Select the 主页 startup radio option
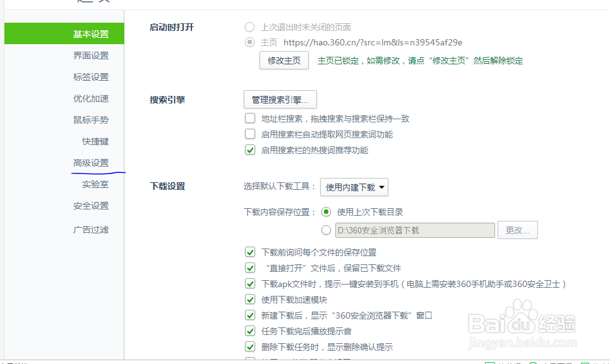This screenshot has width=610, height=364. 250,42
